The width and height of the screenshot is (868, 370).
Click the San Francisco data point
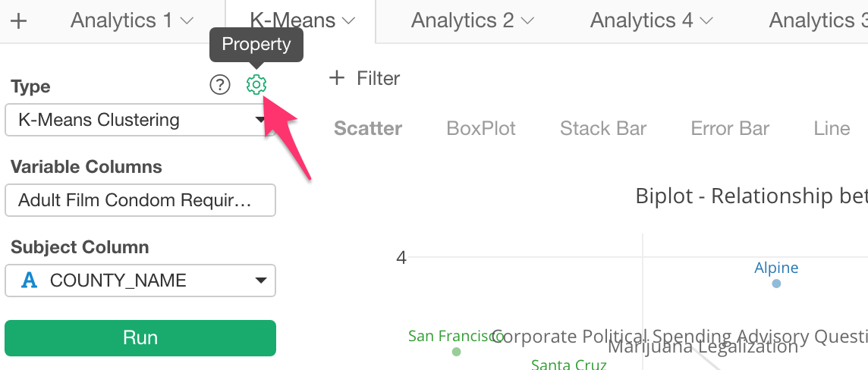click(456, 351)
